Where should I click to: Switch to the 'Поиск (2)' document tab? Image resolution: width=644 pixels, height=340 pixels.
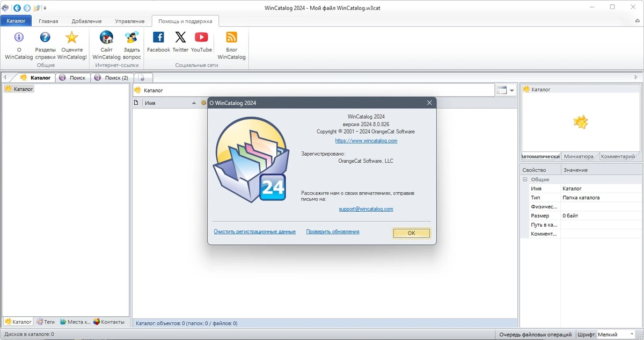(111, 77)
